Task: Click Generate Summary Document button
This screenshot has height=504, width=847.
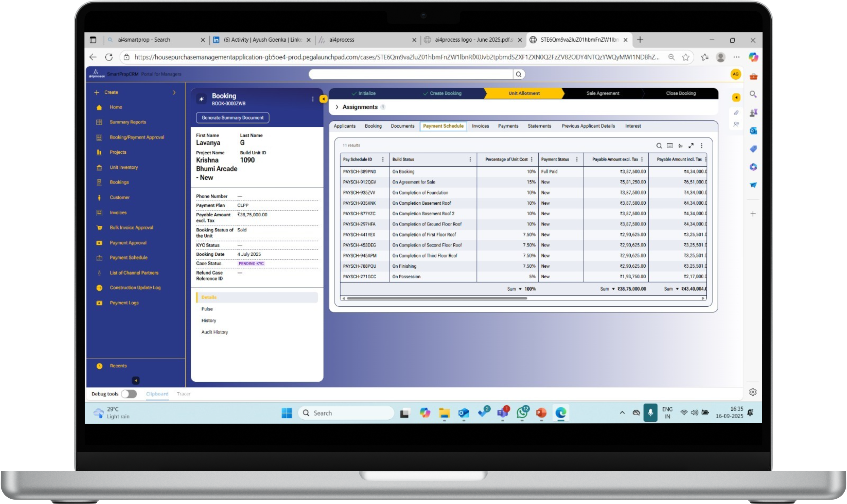Action: coord(232,118)
